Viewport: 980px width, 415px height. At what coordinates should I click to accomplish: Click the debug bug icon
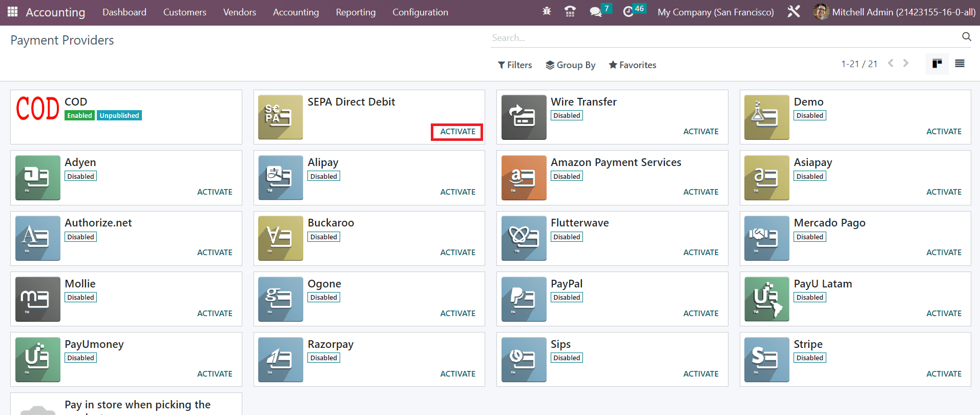(x=547, y=11)
